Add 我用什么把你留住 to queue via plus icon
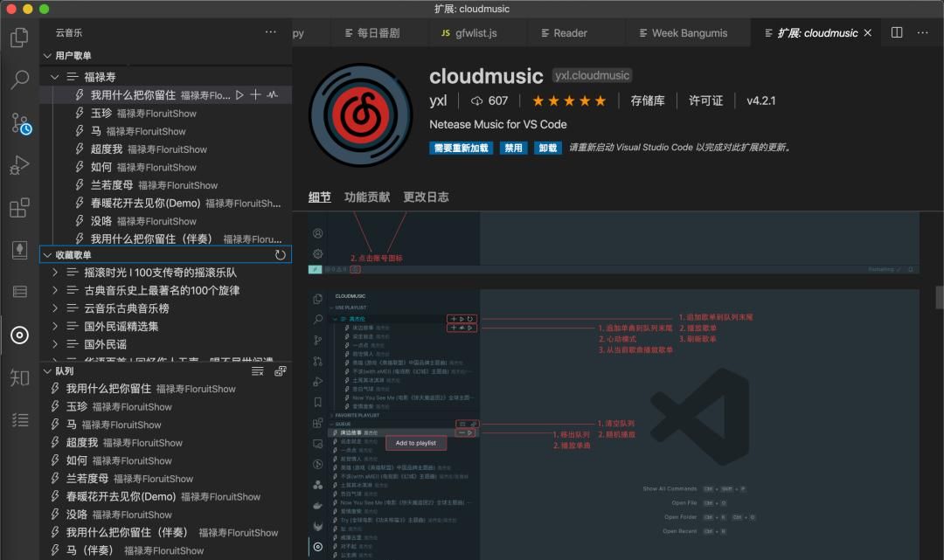 [255, 94]
